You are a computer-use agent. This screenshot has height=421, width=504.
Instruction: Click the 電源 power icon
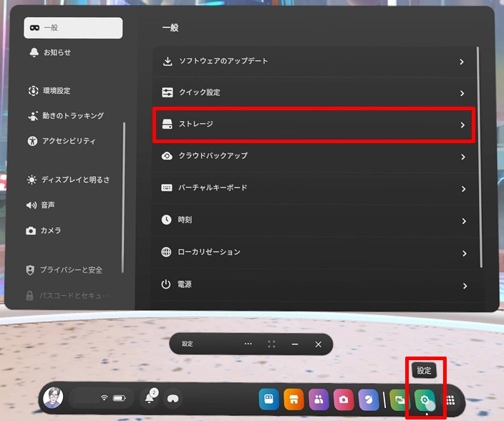tap(166, 284)
